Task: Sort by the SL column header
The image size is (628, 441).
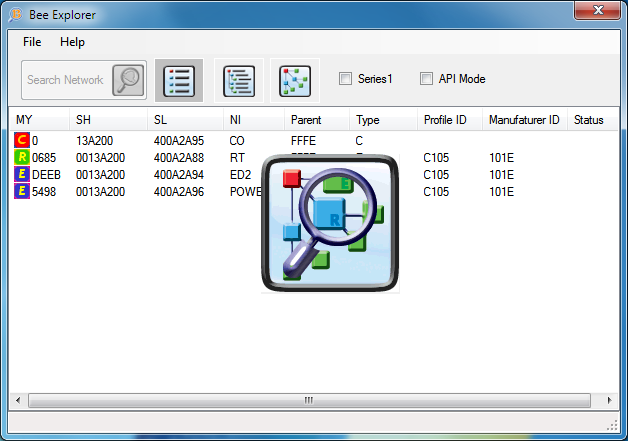Action: tap(185, 120)
